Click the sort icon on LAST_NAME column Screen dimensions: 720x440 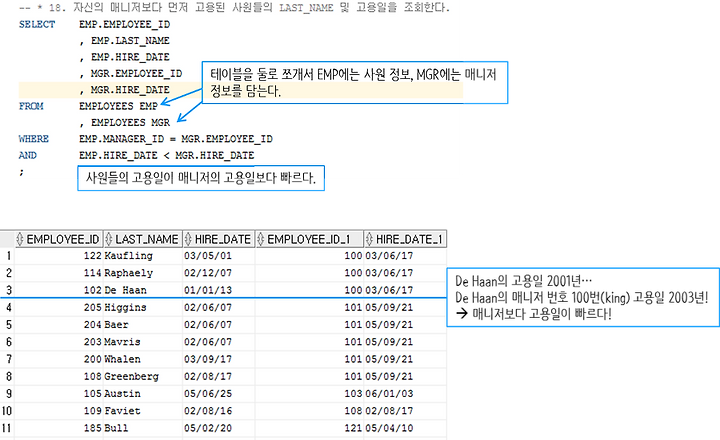[x=109, y=239]
